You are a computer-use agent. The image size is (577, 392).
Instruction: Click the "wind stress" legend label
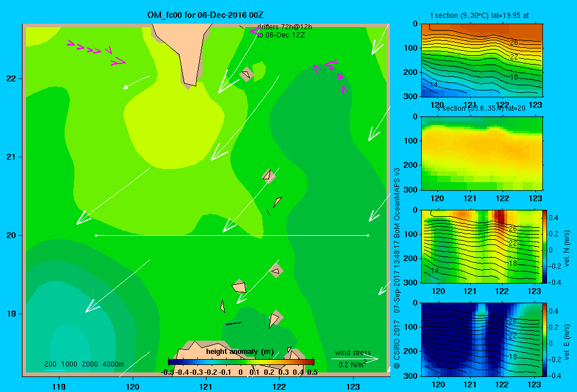pyautogui.click(x=353, y=353)
